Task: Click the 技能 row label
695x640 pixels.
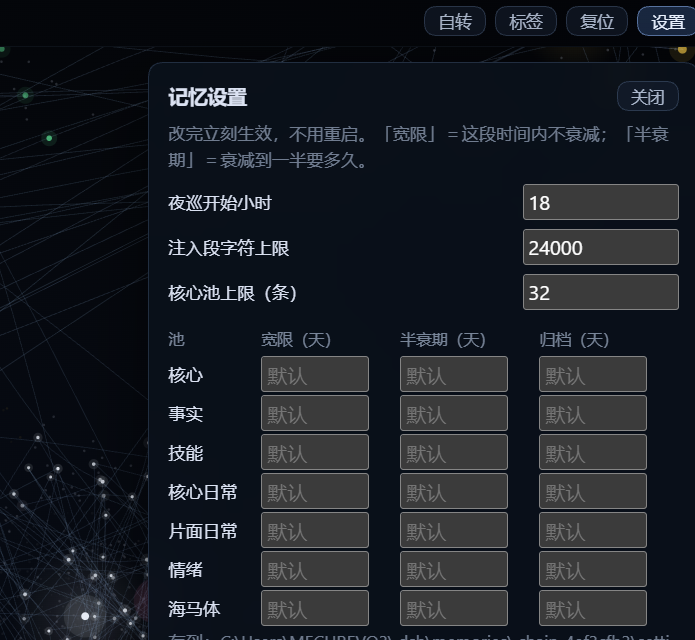Action: point(185,453)
